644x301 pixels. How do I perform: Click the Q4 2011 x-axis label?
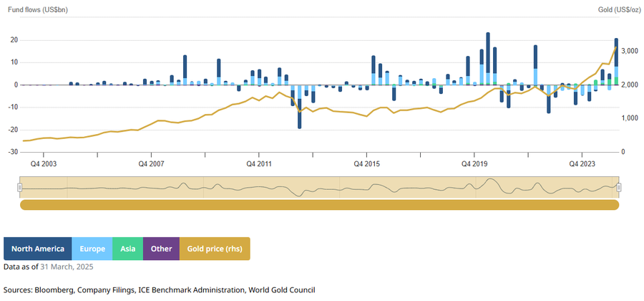pos(259,163)
